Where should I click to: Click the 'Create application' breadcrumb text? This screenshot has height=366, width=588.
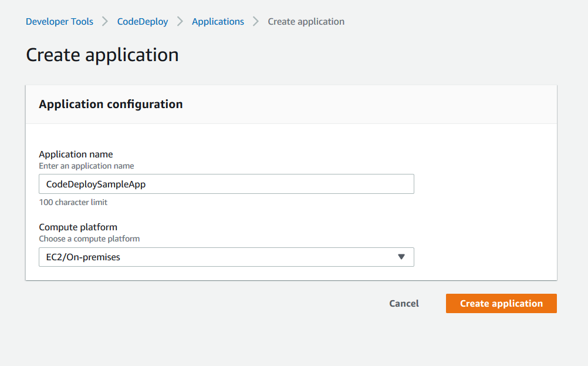(x=306, y=21)
